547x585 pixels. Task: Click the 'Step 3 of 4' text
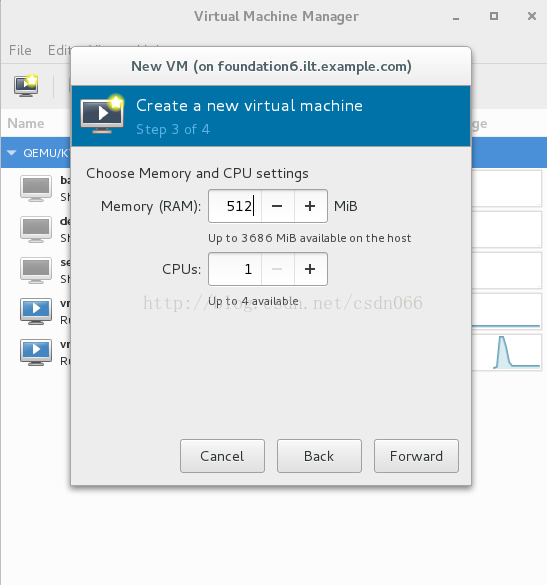pyautogui.click(x=173, y=129)
